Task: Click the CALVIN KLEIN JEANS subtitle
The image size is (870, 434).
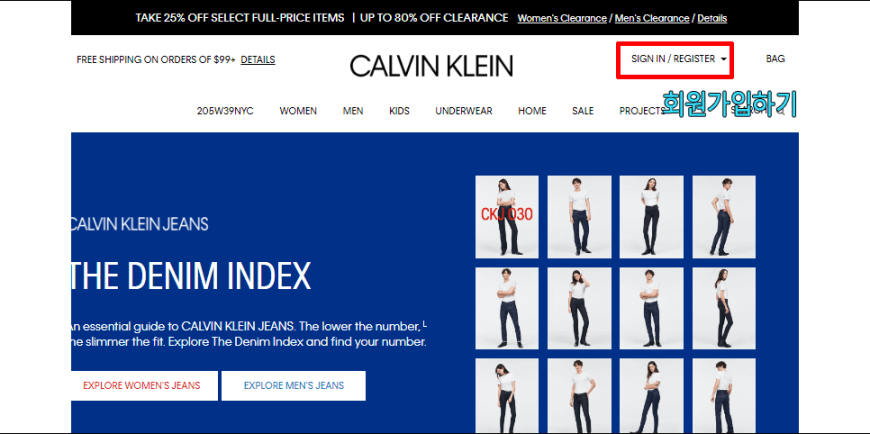Action: click(140, 224)
